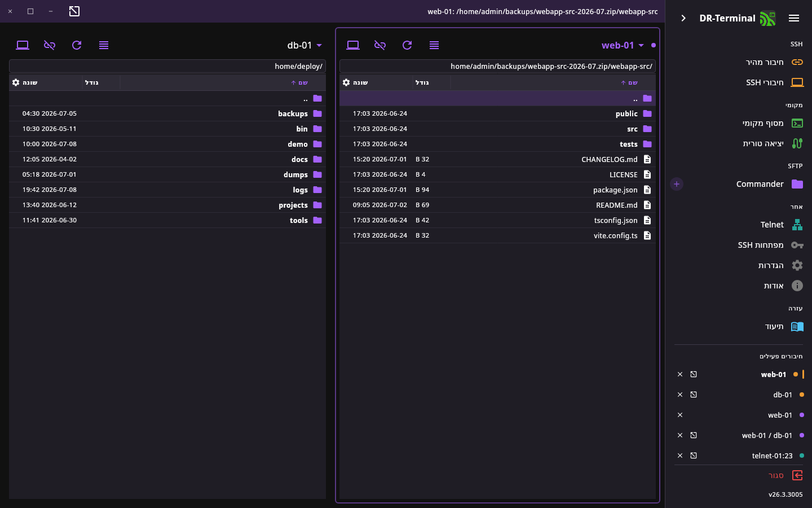The image size is (812, 508).
Task: Select vite.config.ts file
Action: (x=497, y=235)
